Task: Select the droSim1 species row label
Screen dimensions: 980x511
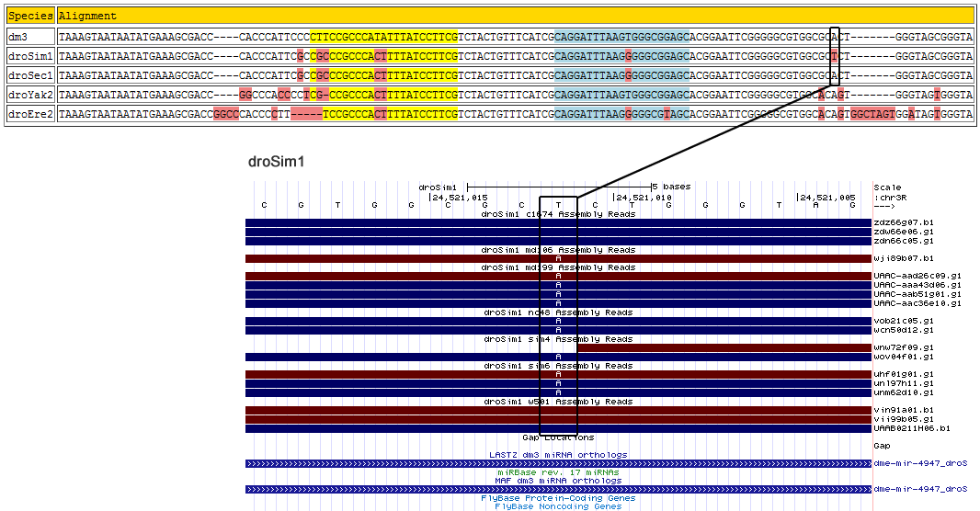Action: (x=28, y=56)
